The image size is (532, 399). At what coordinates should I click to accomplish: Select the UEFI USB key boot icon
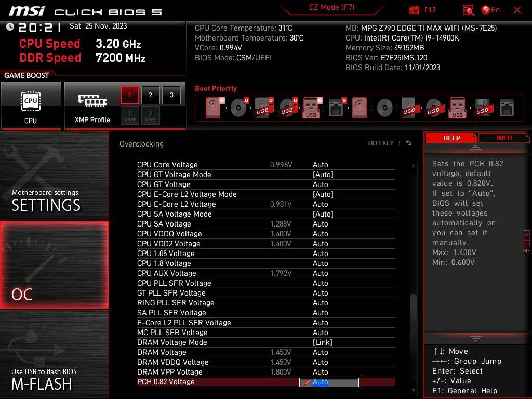pos(312,108)
